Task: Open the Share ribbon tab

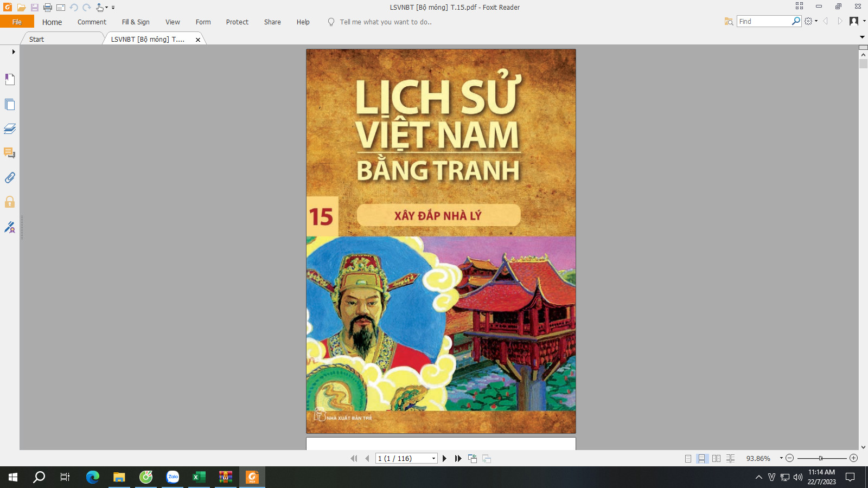Action: click(272, 22)
